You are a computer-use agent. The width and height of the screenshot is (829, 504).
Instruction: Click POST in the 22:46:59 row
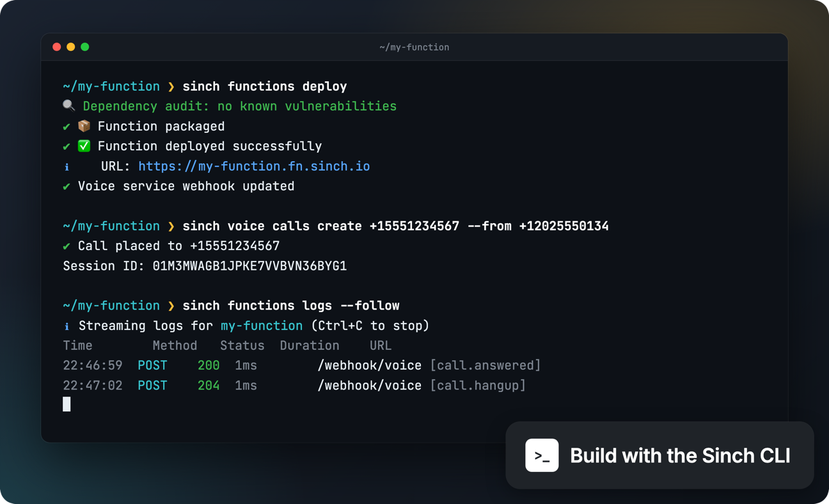[152, 365]
